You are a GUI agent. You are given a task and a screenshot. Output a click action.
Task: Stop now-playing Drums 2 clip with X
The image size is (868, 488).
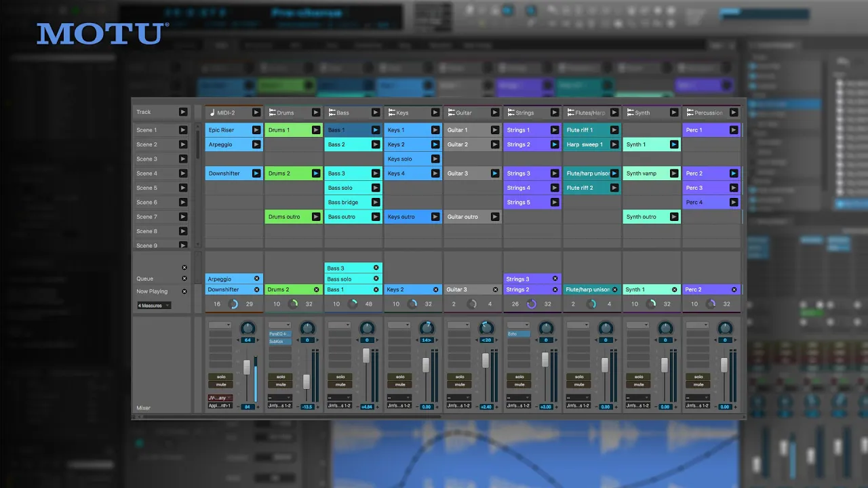click(317, 289)
